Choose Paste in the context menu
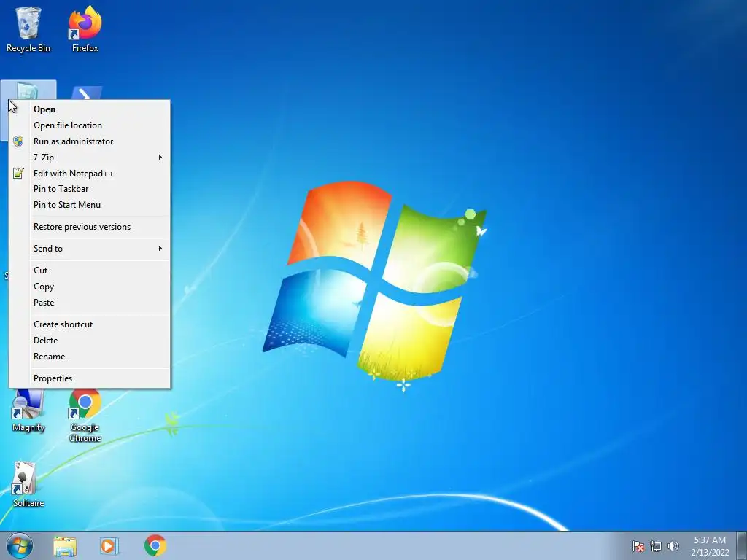 pyautogui.click(x=90, y=303)
